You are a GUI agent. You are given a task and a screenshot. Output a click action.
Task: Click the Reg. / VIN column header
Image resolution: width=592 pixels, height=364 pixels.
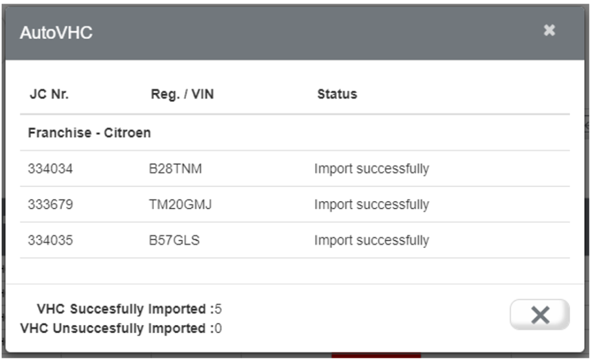(x=182, y=94)
